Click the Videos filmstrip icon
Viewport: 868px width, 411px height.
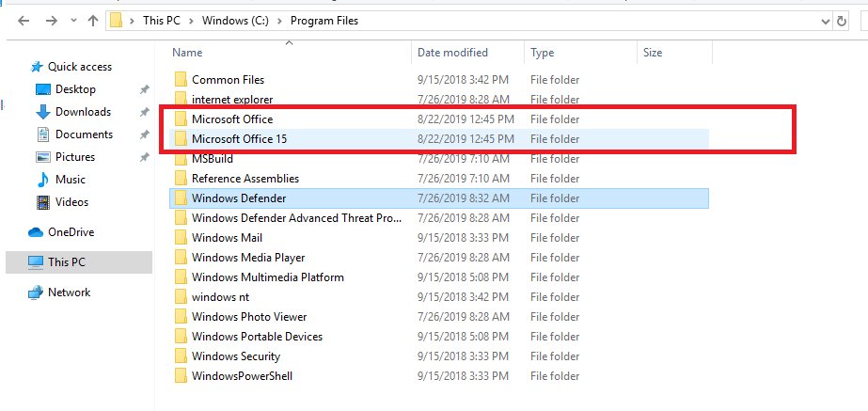[x=42, y=203]
